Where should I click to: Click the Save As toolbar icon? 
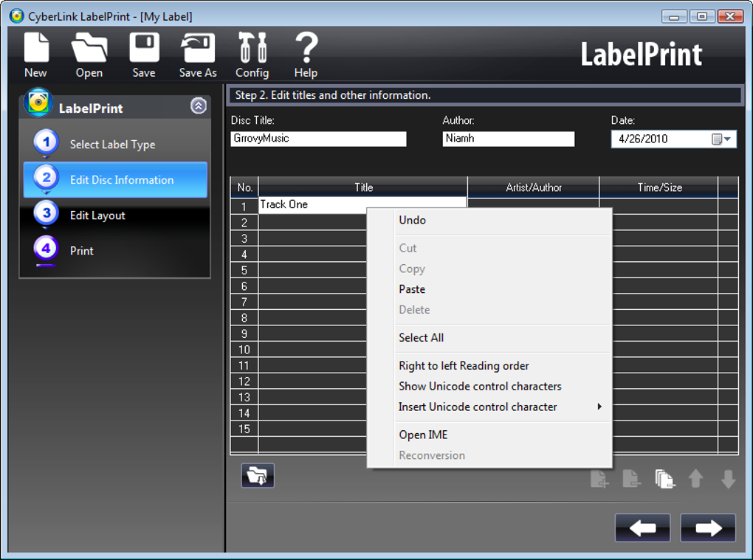[198, 55]
